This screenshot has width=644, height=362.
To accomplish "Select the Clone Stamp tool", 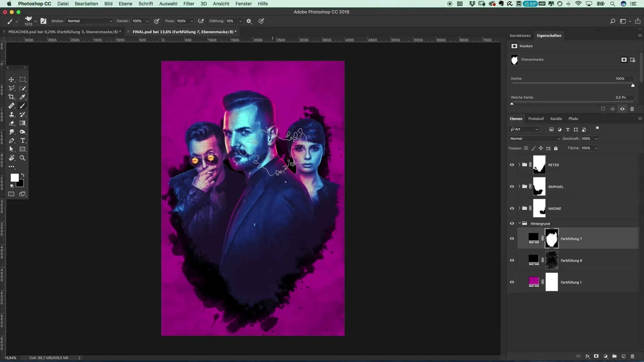I will click(x=11, y=114).
